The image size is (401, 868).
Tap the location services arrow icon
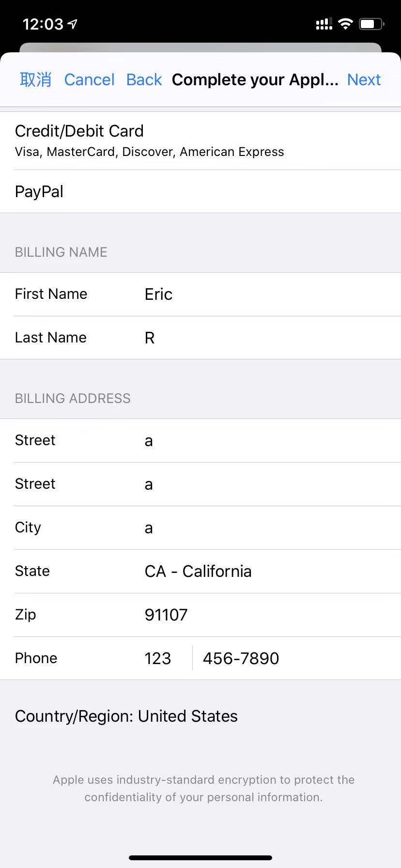(72, 23)
